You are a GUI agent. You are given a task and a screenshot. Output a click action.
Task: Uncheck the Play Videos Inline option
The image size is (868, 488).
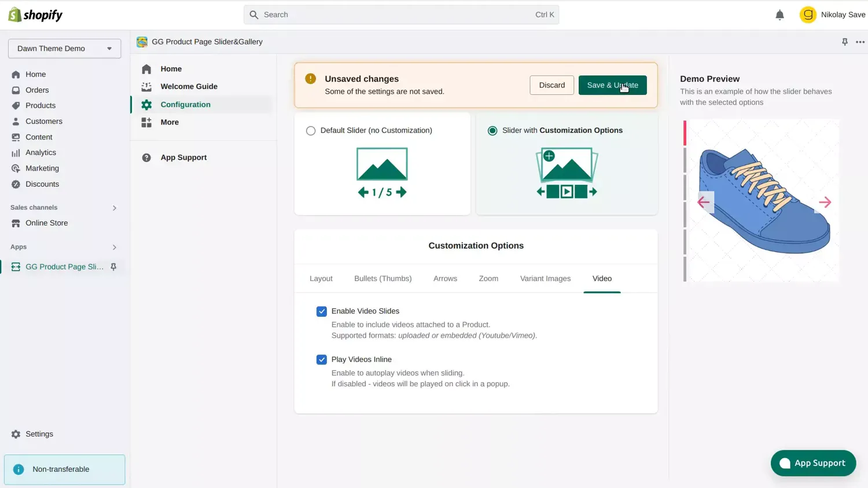[x=322, y=359]
